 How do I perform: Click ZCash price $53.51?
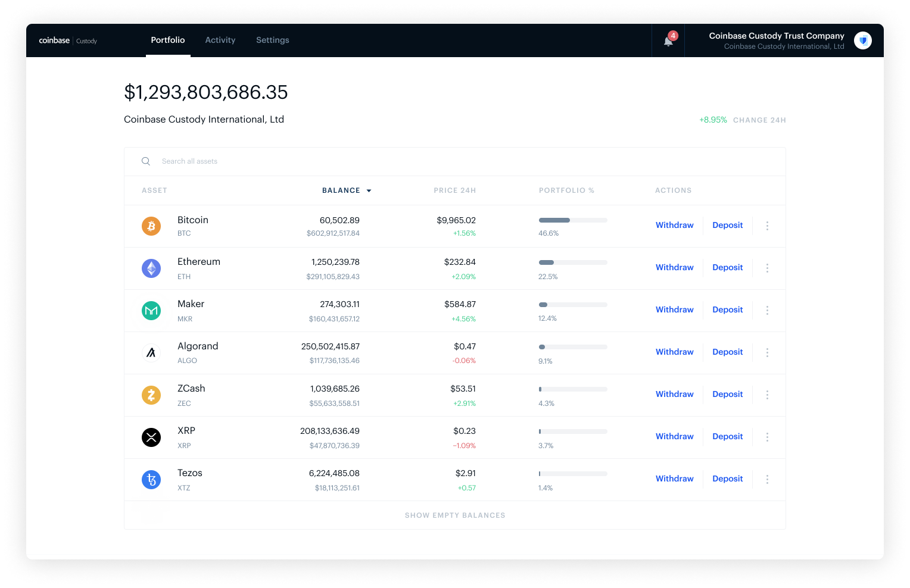[x=463, y=389]
